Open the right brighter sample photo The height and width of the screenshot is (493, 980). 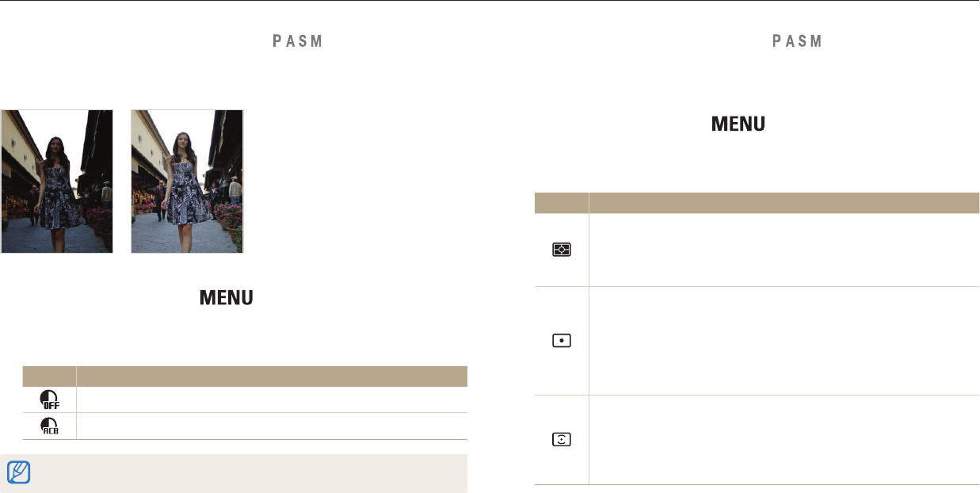click(187, 182)
